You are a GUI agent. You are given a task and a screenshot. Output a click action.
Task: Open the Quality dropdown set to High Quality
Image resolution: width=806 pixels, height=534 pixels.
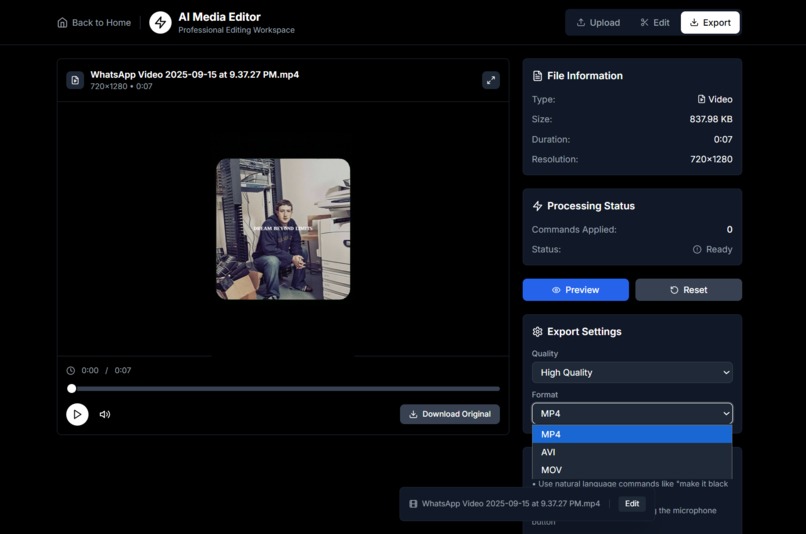click(632, 373)
